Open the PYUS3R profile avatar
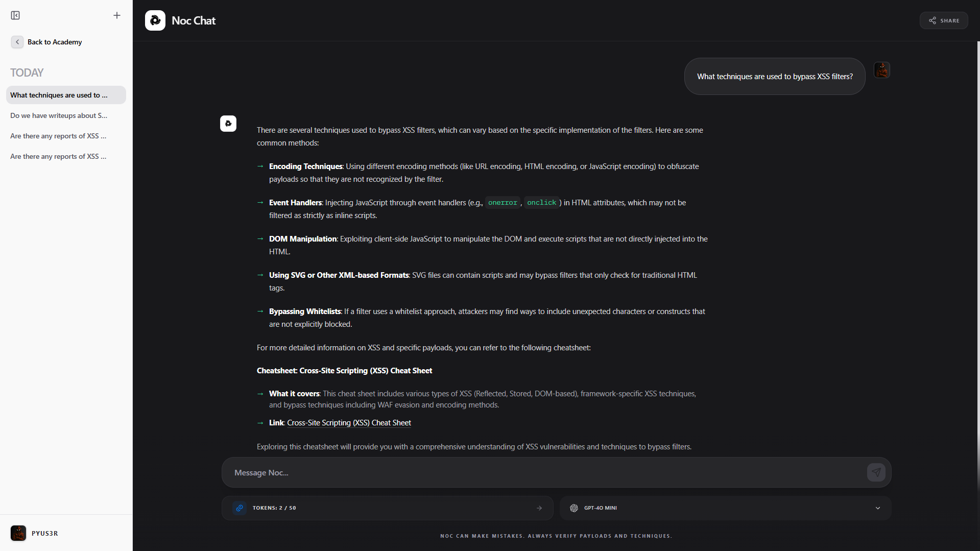The height and width of the screenshot is (551, 980). (18, 533)
